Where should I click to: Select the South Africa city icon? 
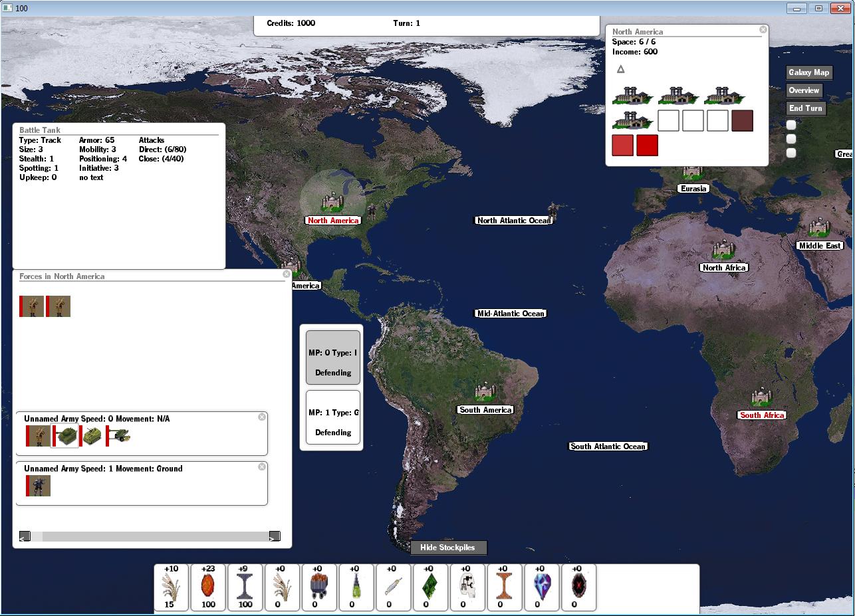pos(761,397)
